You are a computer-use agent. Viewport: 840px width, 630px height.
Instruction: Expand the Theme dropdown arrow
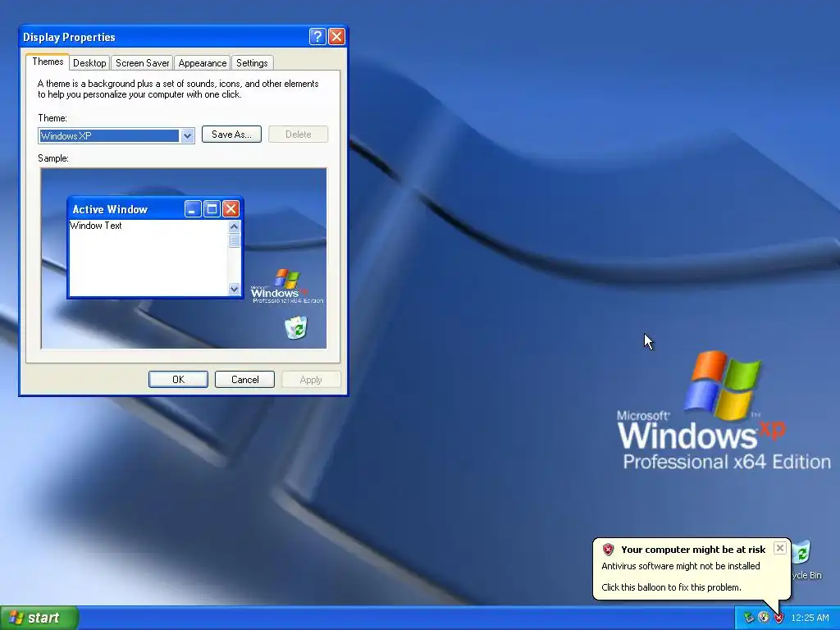187,135
